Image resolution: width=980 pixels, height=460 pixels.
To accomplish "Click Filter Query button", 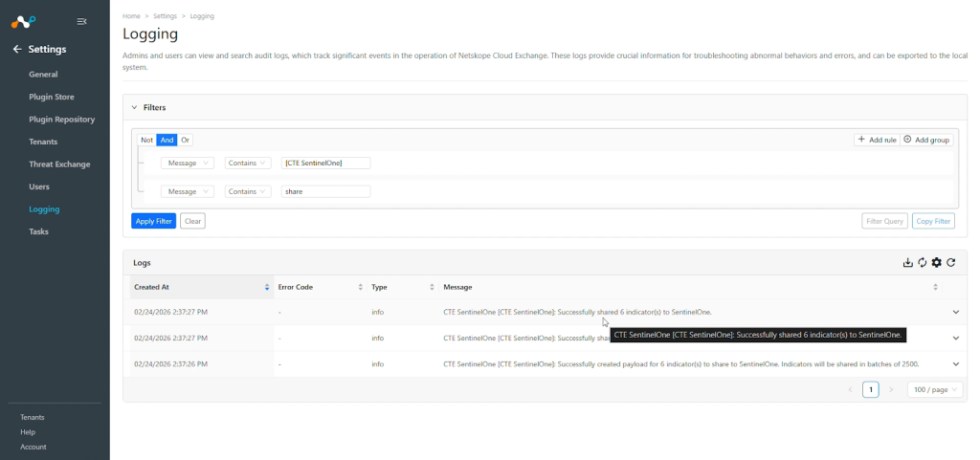I will click(884, 221).
